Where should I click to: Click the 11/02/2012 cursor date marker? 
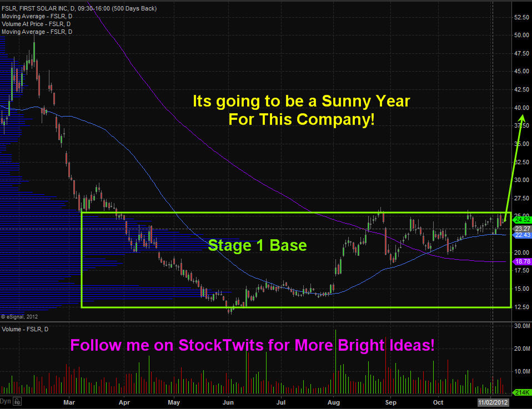coord(493,402)
